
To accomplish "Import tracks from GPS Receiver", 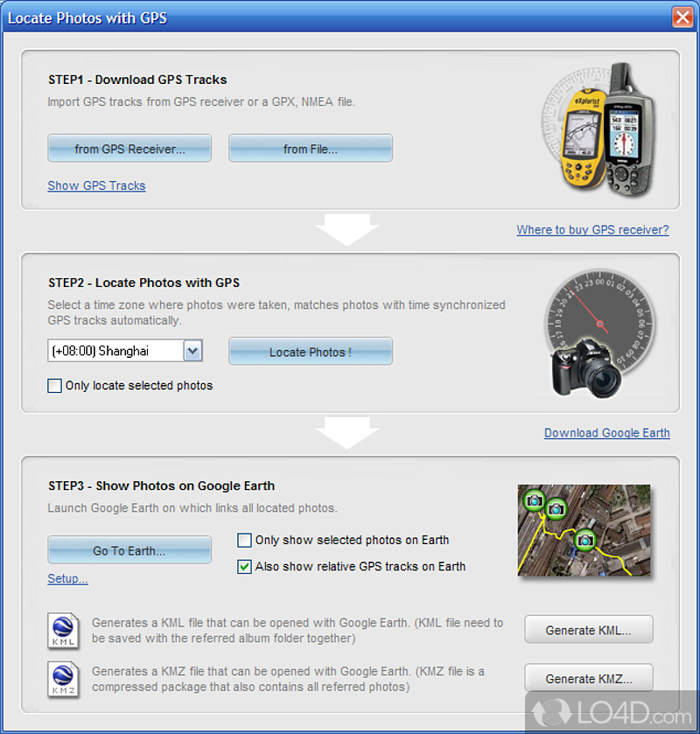I will pos(129,149).
